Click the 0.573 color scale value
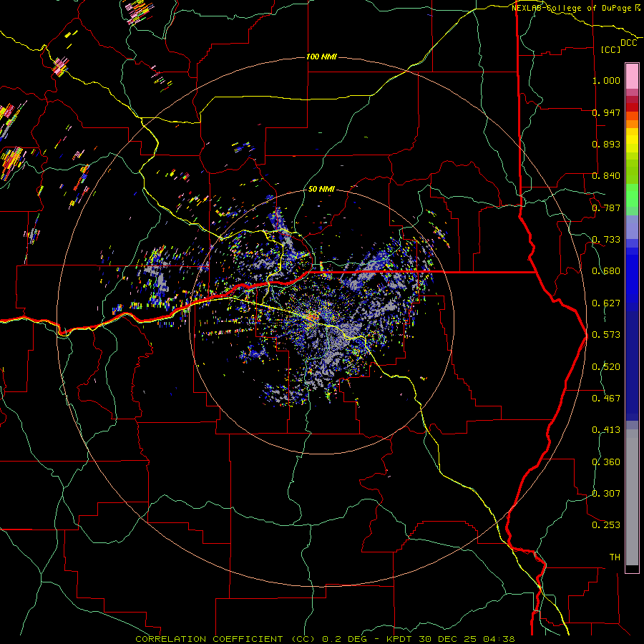Screen dimensions: 644x644 click(606, 335)
